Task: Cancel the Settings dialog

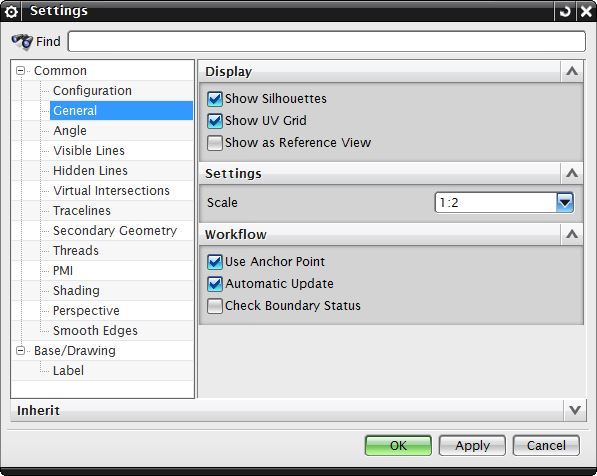Action: click(x=546, y=446)
